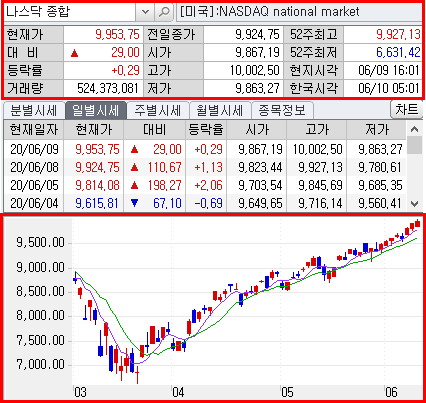Expand the 나스닥 종합 index dropdown

pyautogui.click(x=145, y=12)
